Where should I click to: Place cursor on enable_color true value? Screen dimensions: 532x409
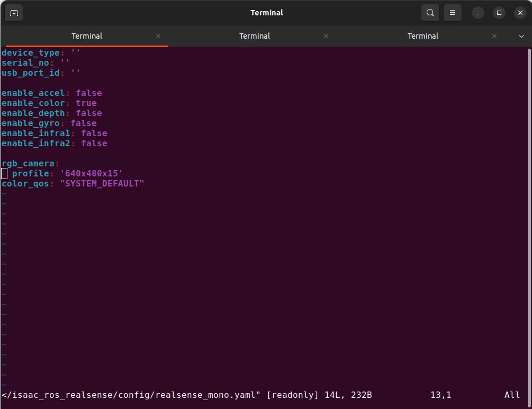click(86, 103)
